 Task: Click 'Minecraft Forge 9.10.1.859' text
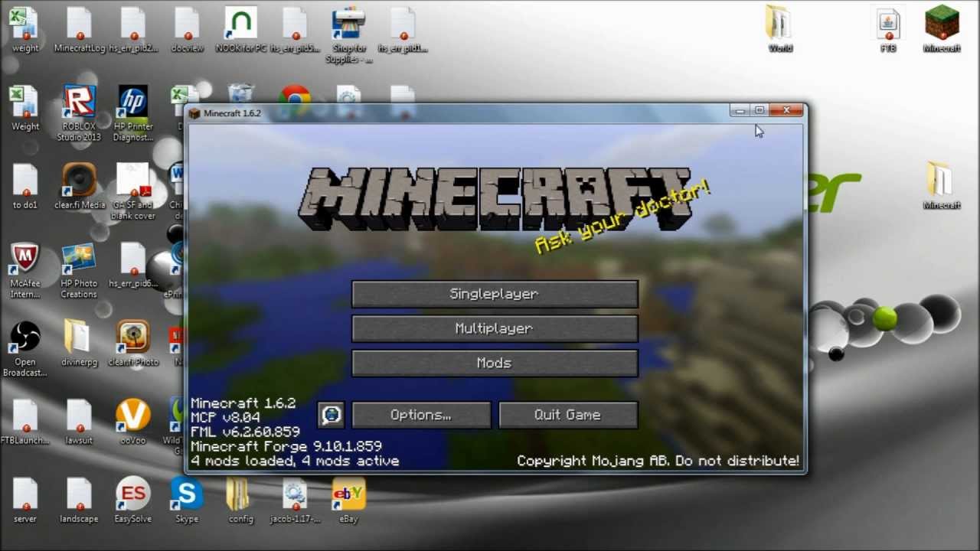[x=286, y=446]
